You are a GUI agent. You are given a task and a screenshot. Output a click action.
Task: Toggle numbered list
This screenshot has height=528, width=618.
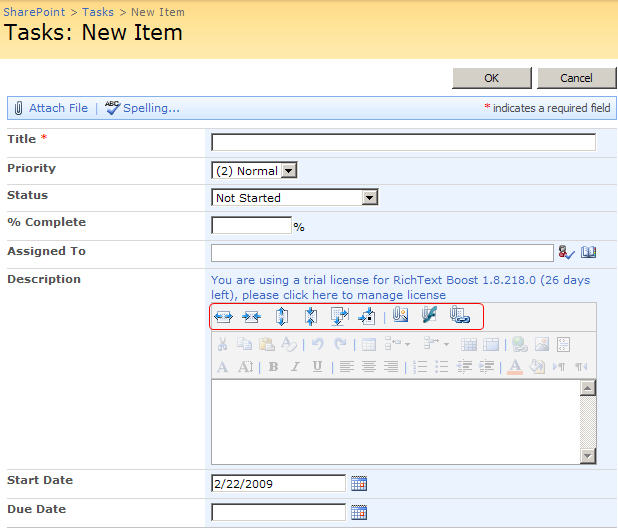pyautogui.click(x=420, y=367)
